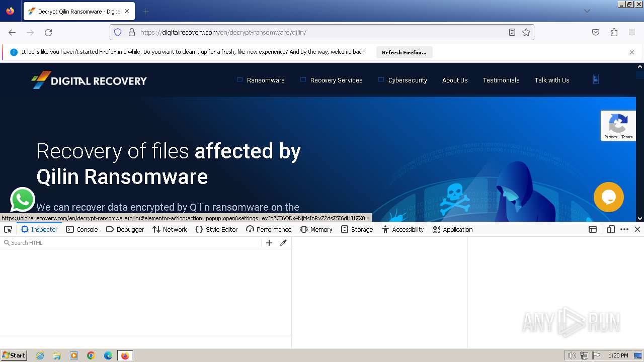Open the Style Editor tab

(x=216, y=229)
